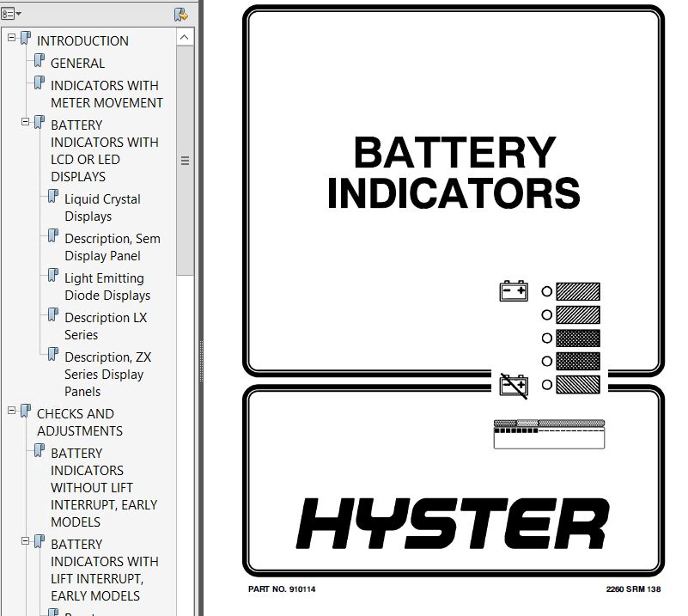Click the Light Emitting Diode Displays bookmark icon
This screenshot has width=688, height=616.
pyautogui.click(x=53, y=276)
